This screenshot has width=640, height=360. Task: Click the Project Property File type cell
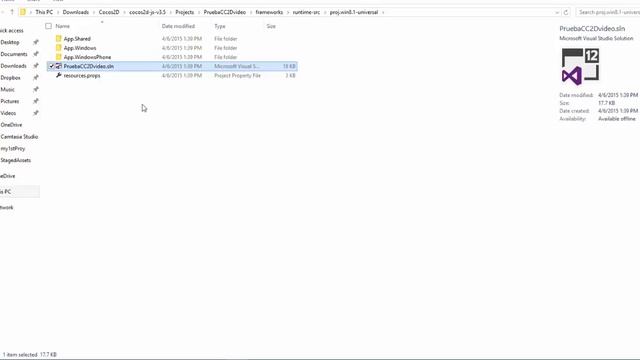click(237, 76)
